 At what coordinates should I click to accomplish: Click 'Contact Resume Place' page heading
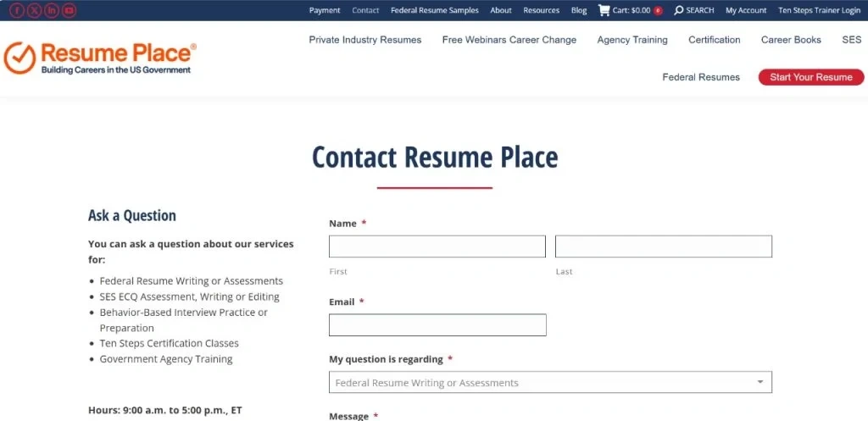pos(435,157)
